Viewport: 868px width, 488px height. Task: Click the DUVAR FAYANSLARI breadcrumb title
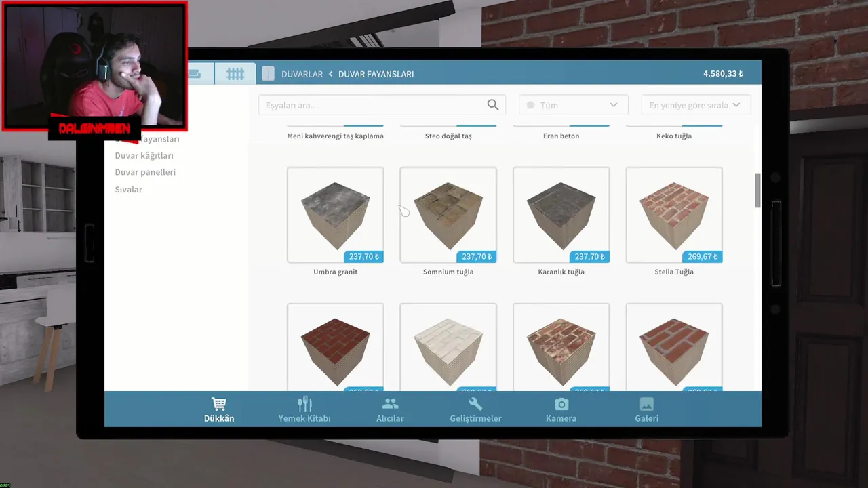pyautogui.click(x=376, y=74)
